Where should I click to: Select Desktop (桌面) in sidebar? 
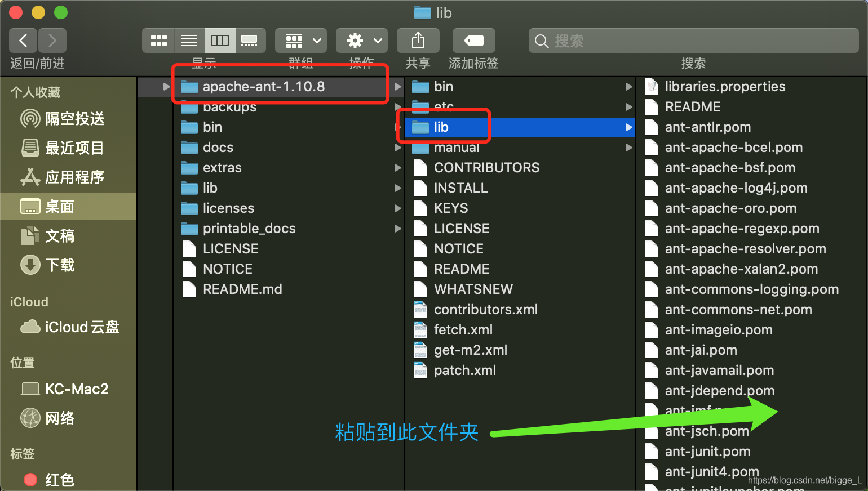(x=68, y=207)
